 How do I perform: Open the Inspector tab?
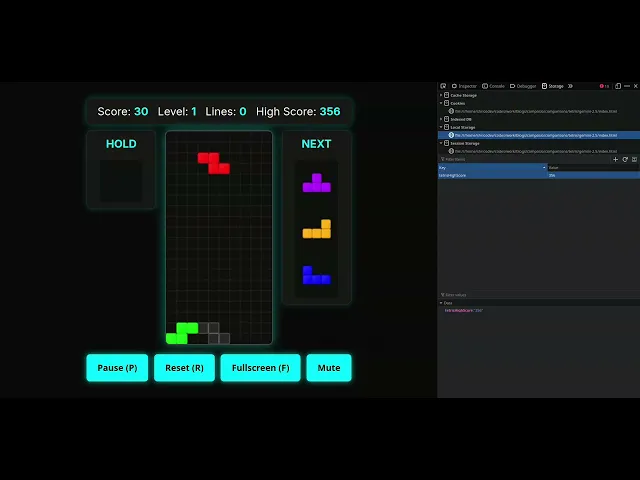(x=464, y=86)
